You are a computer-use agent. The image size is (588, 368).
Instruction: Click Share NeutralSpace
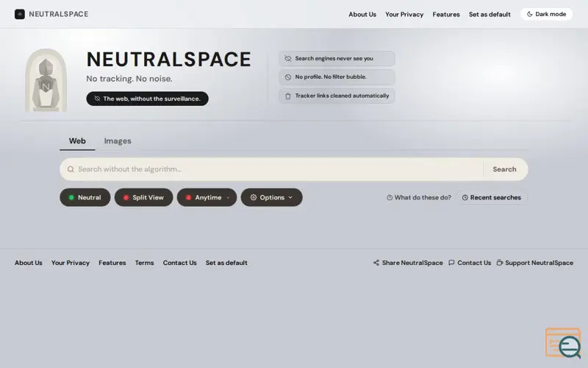click(x=408, y=263)
